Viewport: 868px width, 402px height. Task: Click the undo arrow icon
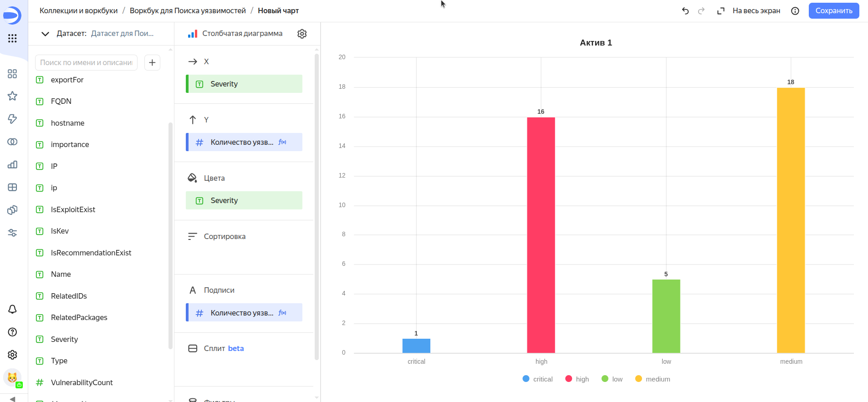tap(685, 11)
